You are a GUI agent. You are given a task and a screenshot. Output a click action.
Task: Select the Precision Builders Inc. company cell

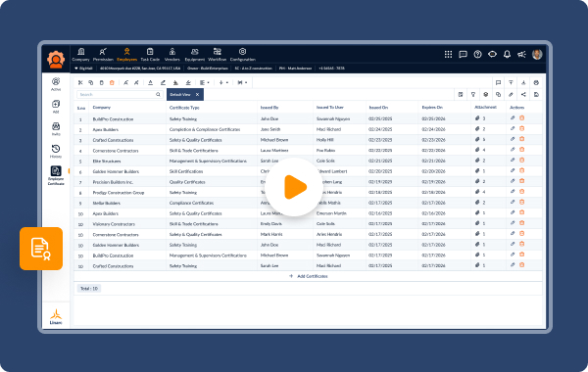pyautogui.click(x=113, y=182)
